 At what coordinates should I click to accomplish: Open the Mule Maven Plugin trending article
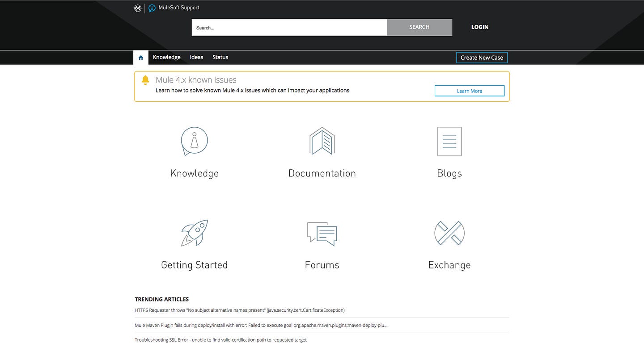261,325
